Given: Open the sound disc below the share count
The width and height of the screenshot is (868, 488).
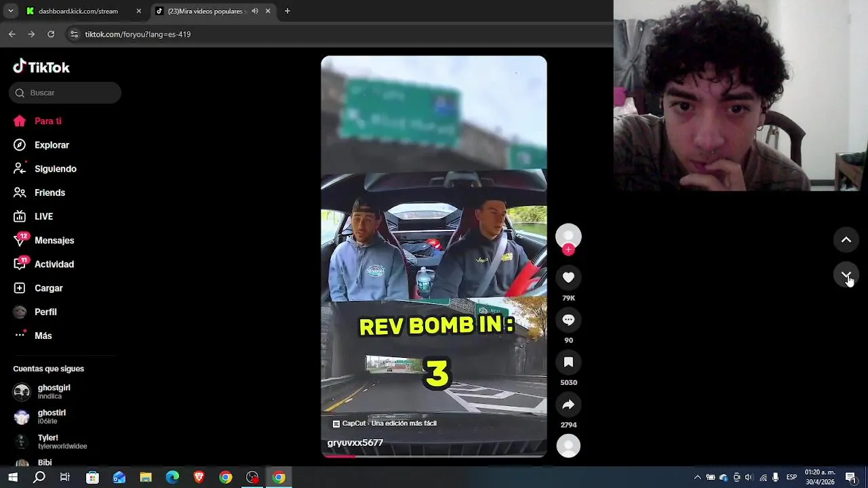Looking at the screenshot, I should [x=568, y=445].
